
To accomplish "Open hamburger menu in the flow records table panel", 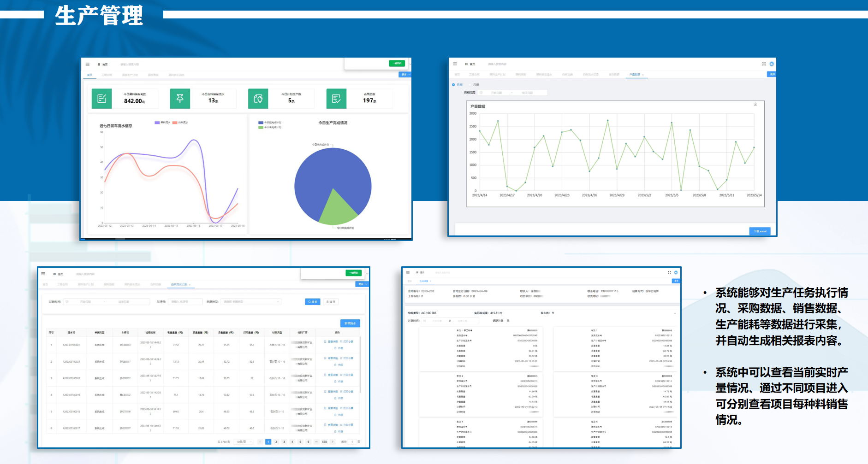I will click(x=43, y=274).
